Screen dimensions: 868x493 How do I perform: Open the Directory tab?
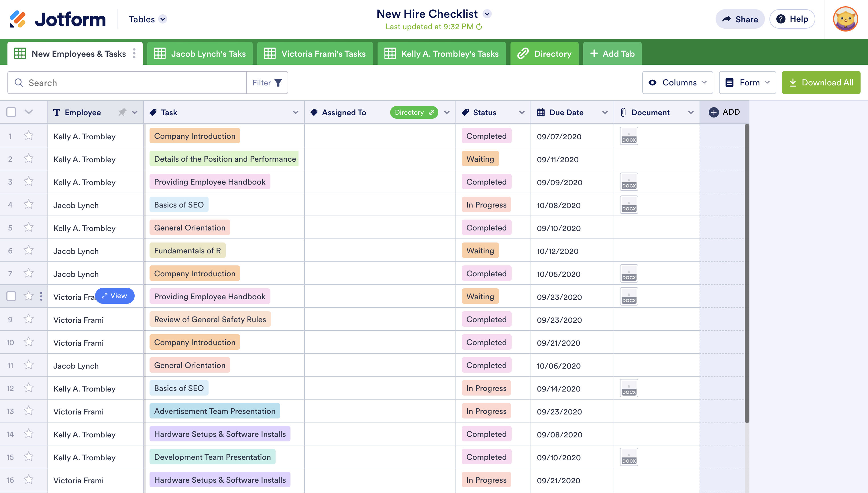(x=544, y=54)
